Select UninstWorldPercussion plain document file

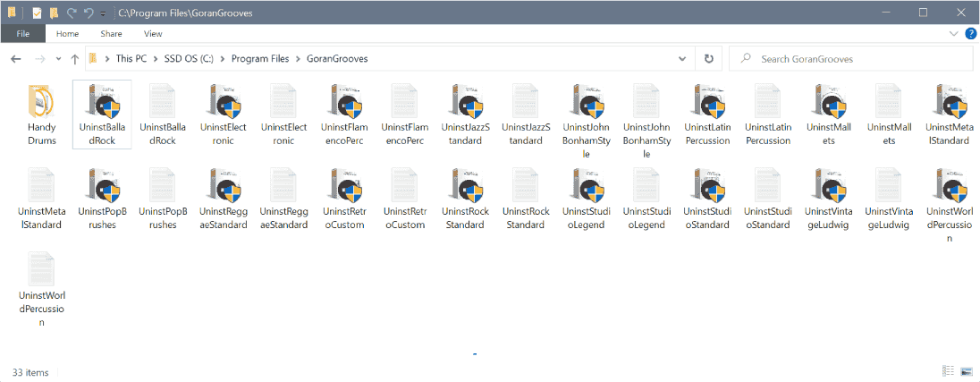(x=41, y=290)
